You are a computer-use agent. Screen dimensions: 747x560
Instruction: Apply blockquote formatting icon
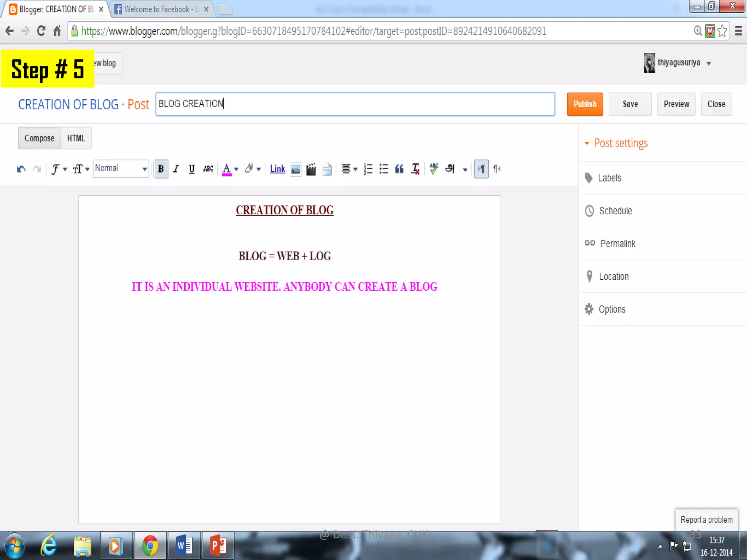click(399, 169)
